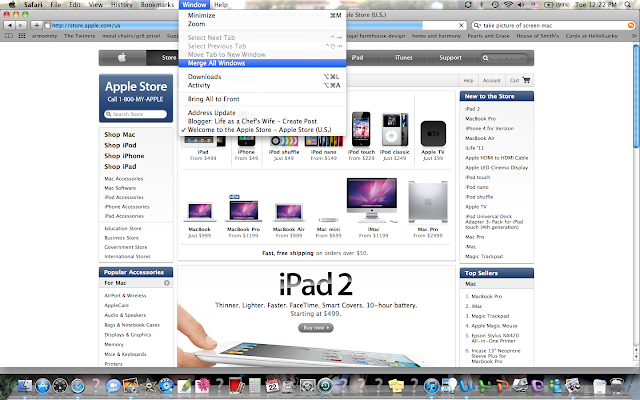This screenshot has height=400, width=640.
Task: Click the Safari back button
Action: click(x=9, y=25)
